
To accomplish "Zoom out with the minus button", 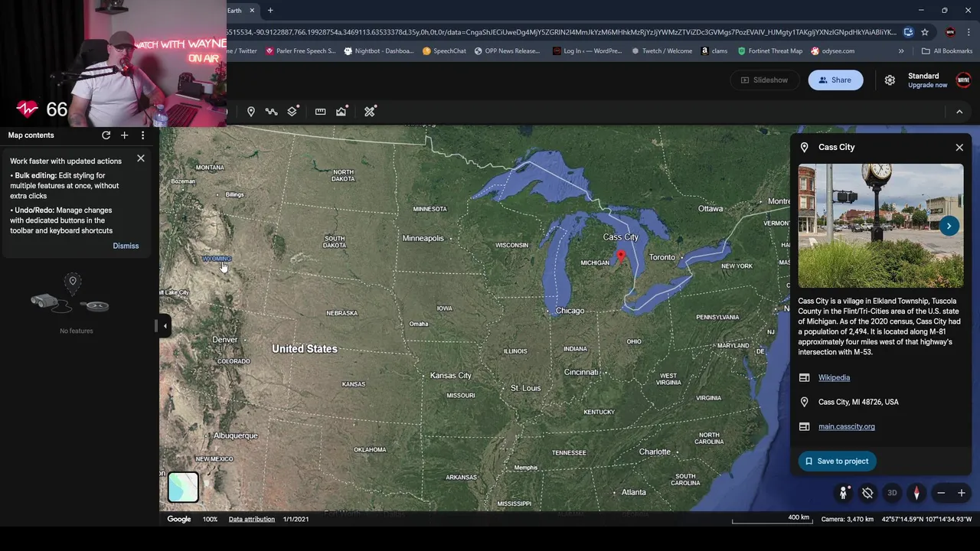I will coord(941,494).
